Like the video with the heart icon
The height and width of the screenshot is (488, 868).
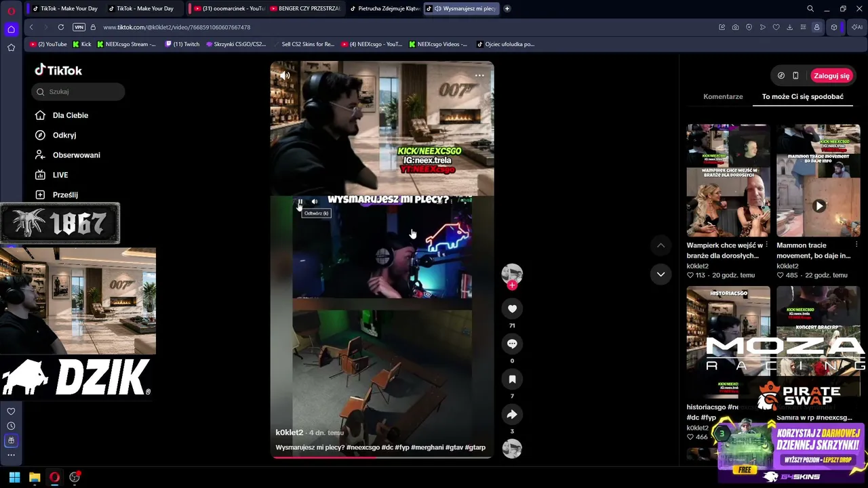click(512, 309)
